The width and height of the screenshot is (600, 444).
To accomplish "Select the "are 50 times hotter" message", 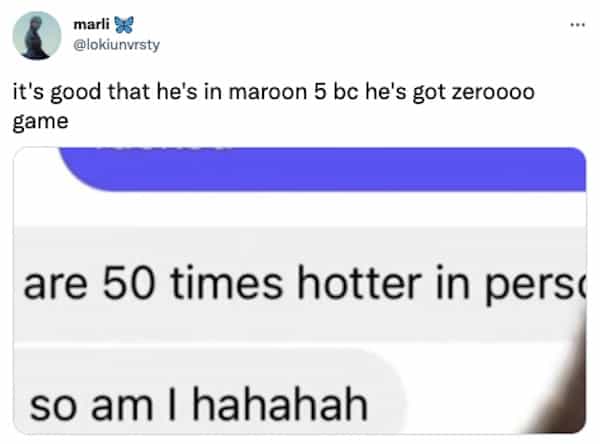I will [x=300, y=284].
